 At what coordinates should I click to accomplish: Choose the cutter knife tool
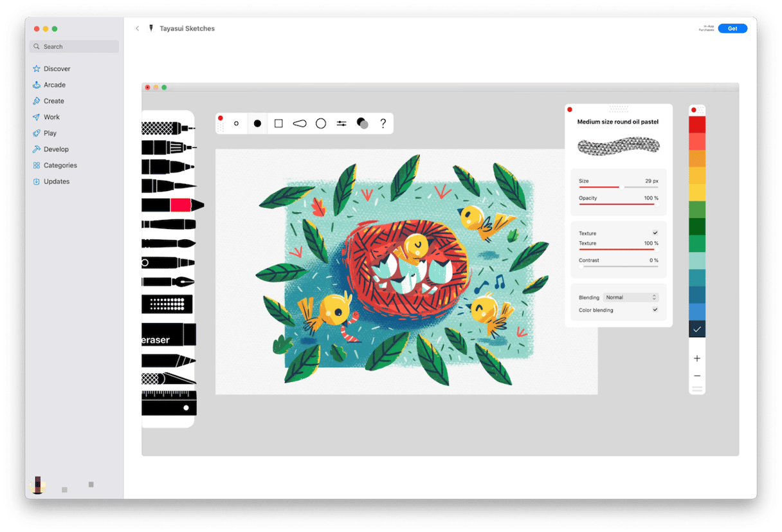tap(168, 379)
